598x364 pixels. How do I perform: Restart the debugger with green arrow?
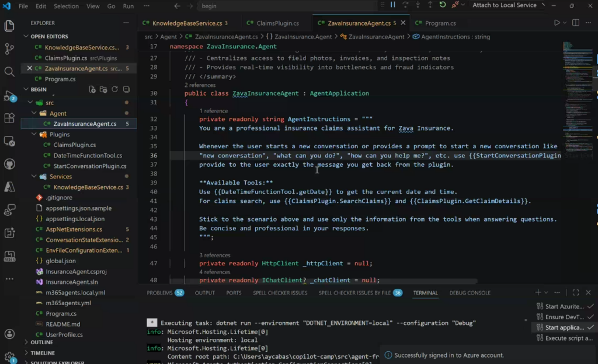click(x=443, y=5)
